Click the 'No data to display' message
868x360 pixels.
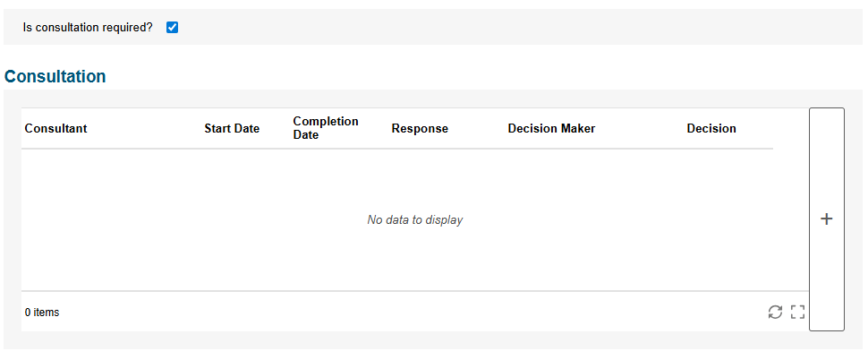[414, 220]
